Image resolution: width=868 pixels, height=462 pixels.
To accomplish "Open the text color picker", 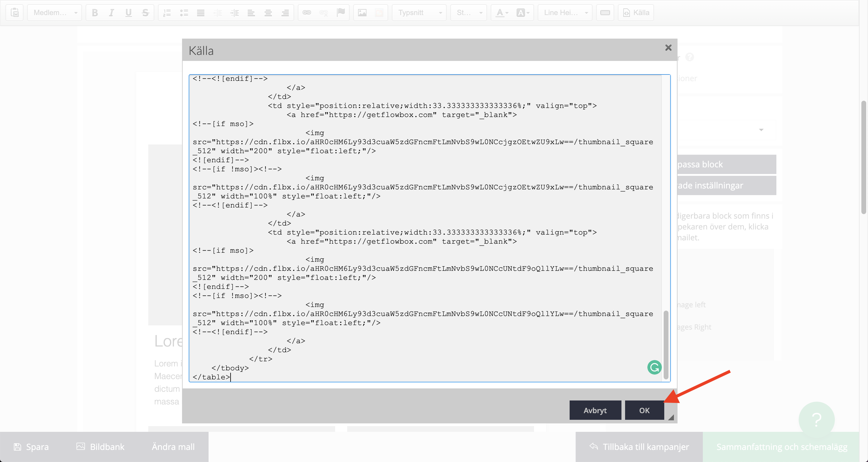I will 502,13.
